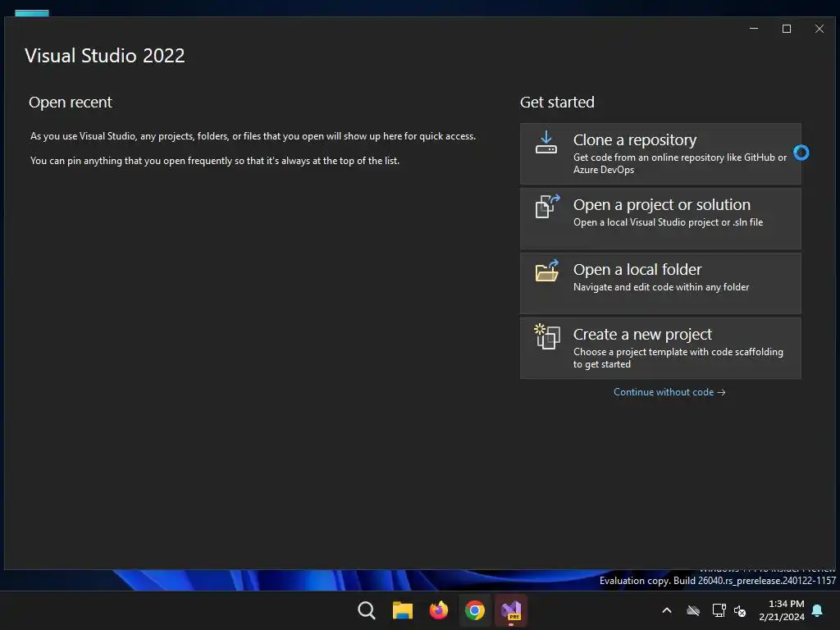
Task: Choose Open a project or solution
Action: [x=660, y=218]
